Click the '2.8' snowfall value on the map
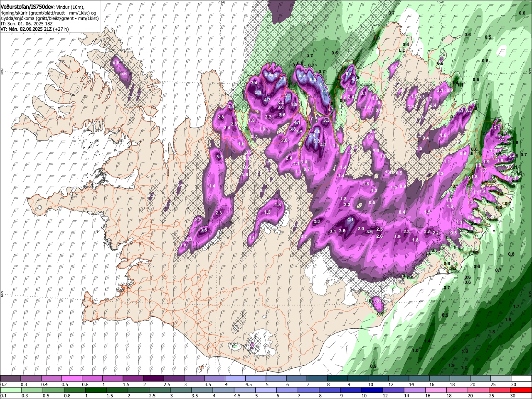 [x=221, y=117]
